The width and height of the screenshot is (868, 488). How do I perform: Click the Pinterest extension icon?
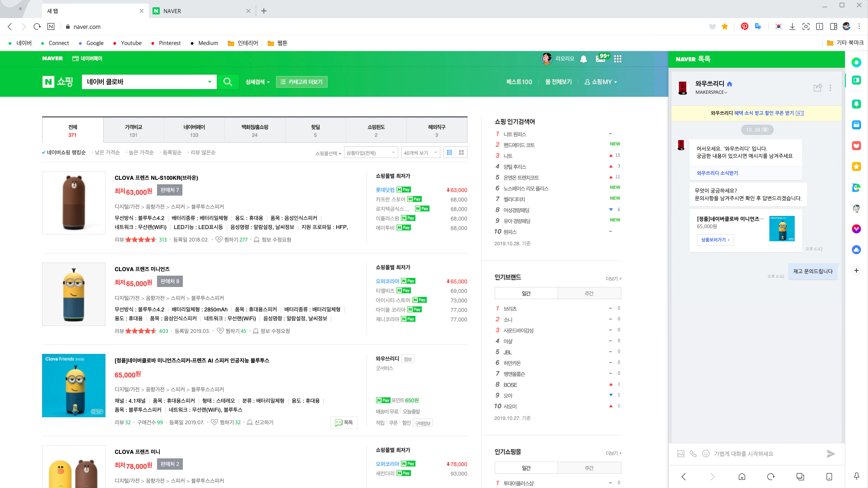click(x=744, y=27)
